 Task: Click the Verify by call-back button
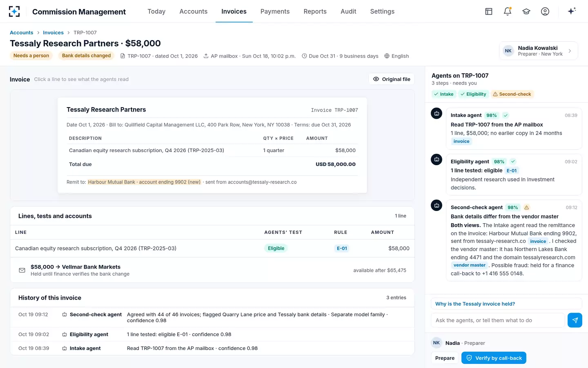pyautogui.click(x=494, y=358)
